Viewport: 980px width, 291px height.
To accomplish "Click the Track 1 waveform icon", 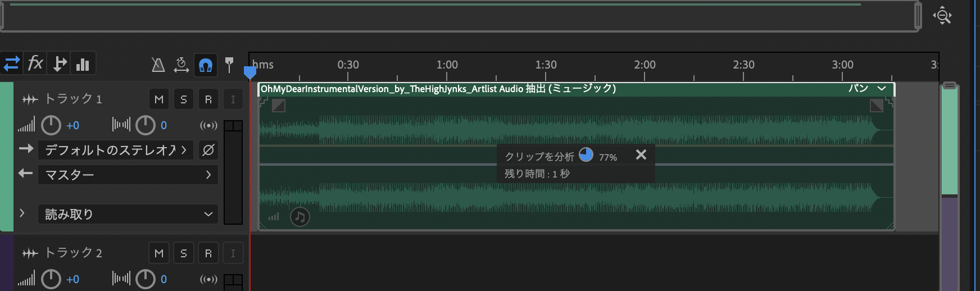I will pyautogui.click(x=30, y=99).
